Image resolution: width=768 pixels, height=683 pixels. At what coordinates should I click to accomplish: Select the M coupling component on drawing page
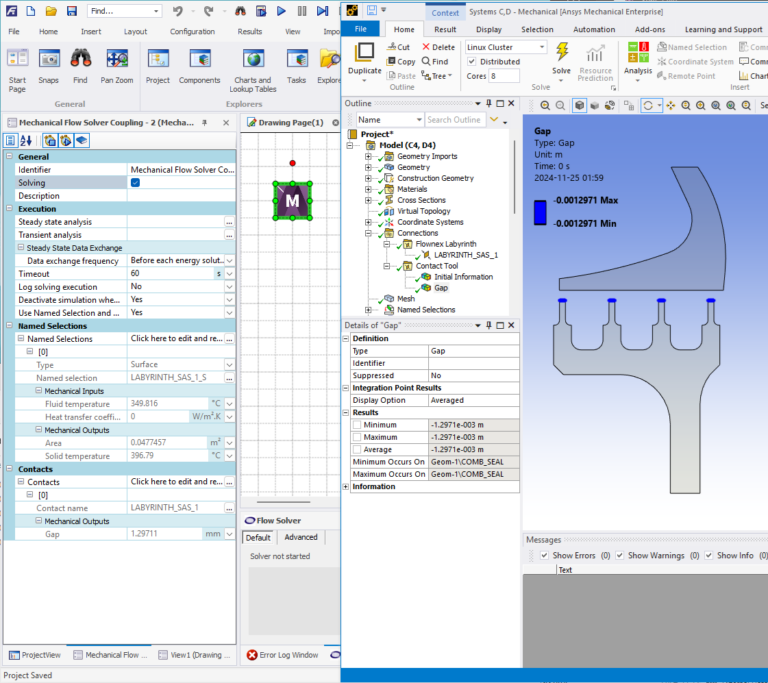tap(292, 201)
